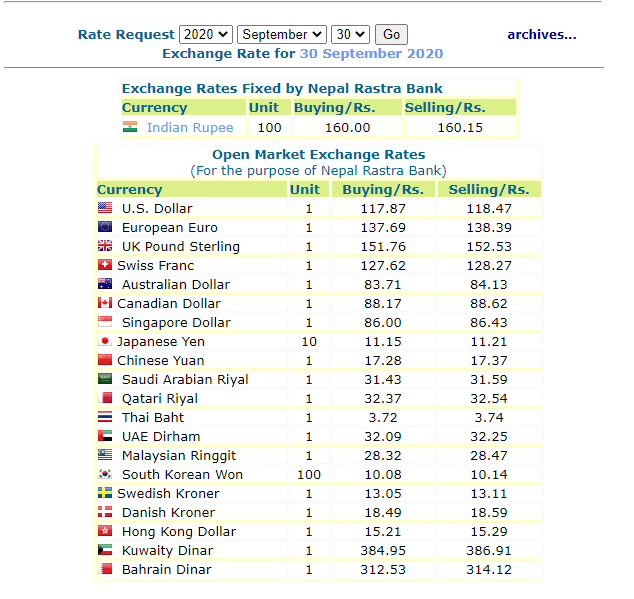Click the Thai flag icon
The width and height of the screenshot is (634, 599).
click(x=105, y=417)
